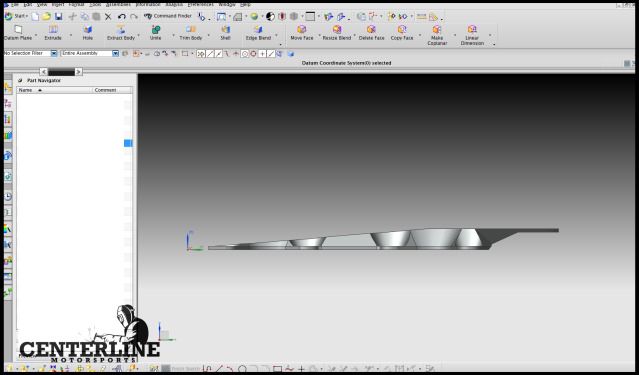
Task: Pick the Delete Face tool
Action: coord(371,33)
